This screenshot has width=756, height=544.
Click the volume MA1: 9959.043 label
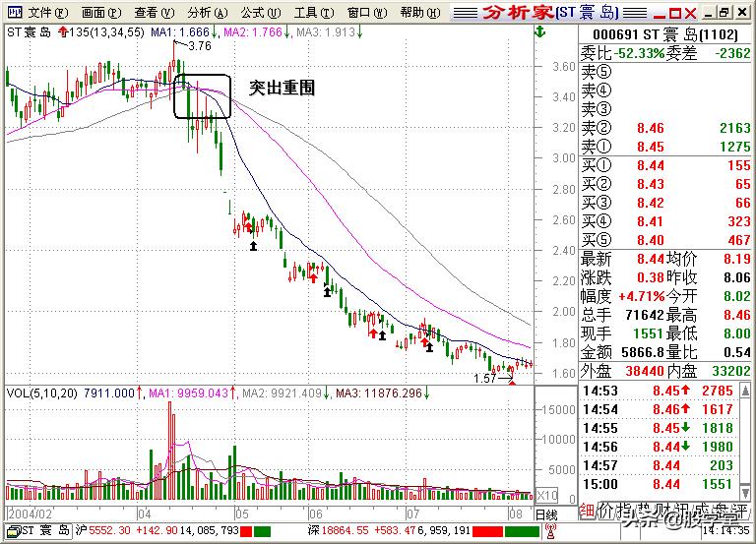coord(193,393)
